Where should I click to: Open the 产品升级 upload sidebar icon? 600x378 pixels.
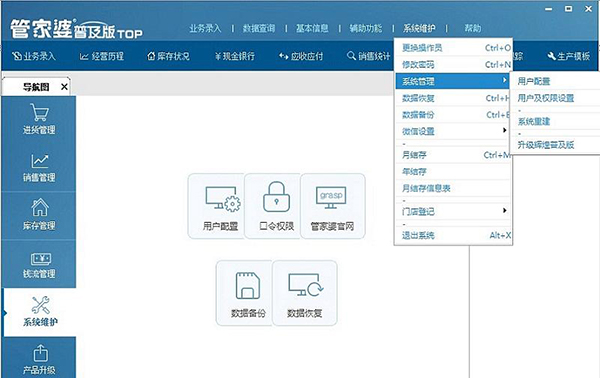click(x=39, y=359)
